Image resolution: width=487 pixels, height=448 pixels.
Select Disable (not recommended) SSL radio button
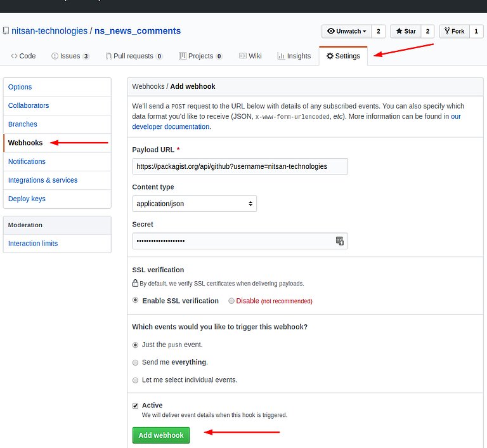[x=231, y=301]
